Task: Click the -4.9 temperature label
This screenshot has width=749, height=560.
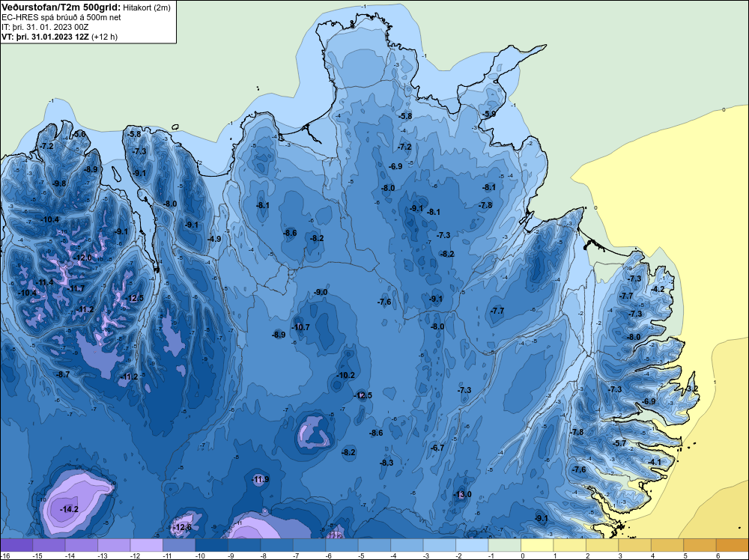Action: pos(213,239)
